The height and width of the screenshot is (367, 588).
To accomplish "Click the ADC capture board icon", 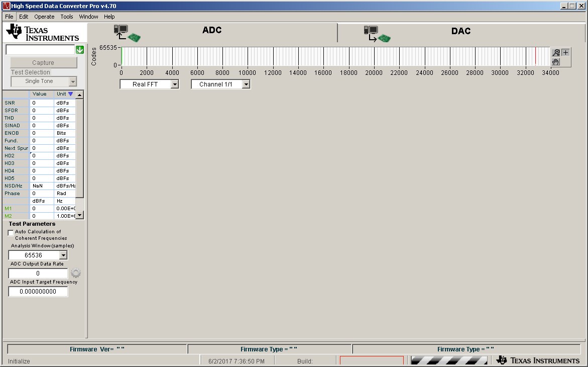I will point(127,33).
